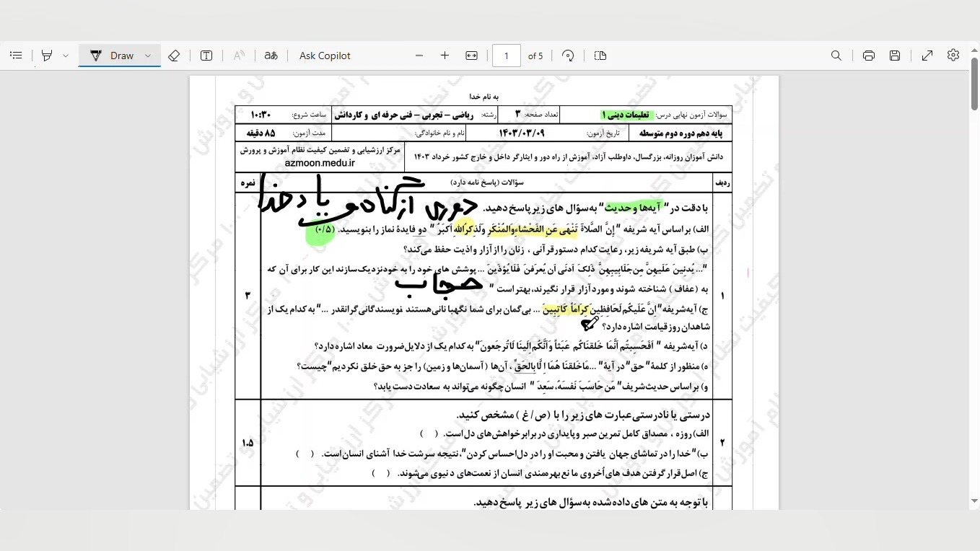The width and height of the screenshot is (980, 551).
Task: Click the score '۱.۵' in question 2 row
Action: [248, 443]
